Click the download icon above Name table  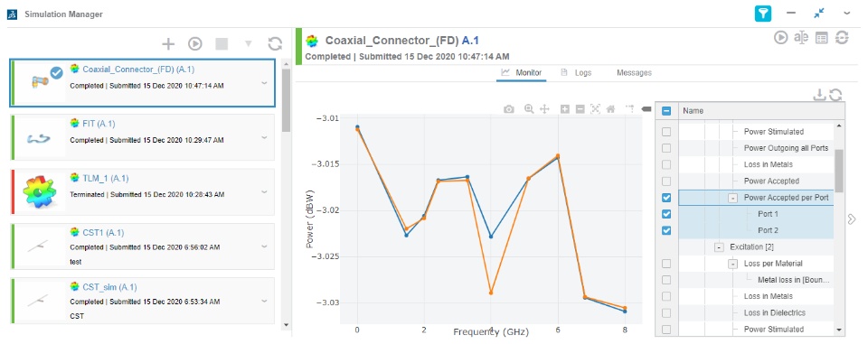point(819,95)
